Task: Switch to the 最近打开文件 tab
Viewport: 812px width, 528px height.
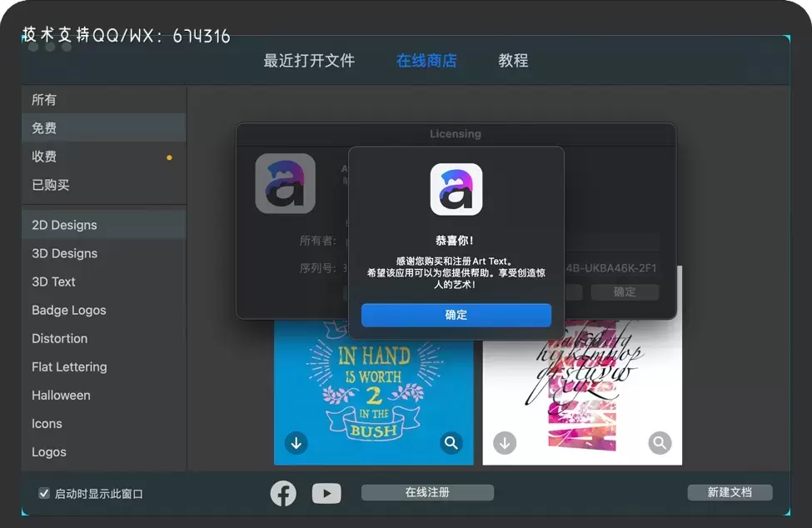Action: pos(308,60)
